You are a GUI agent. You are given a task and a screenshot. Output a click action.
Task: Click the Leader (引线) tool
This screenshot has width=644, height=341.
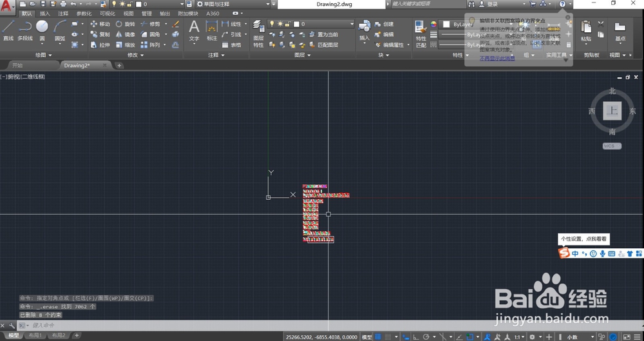(231, 35)
